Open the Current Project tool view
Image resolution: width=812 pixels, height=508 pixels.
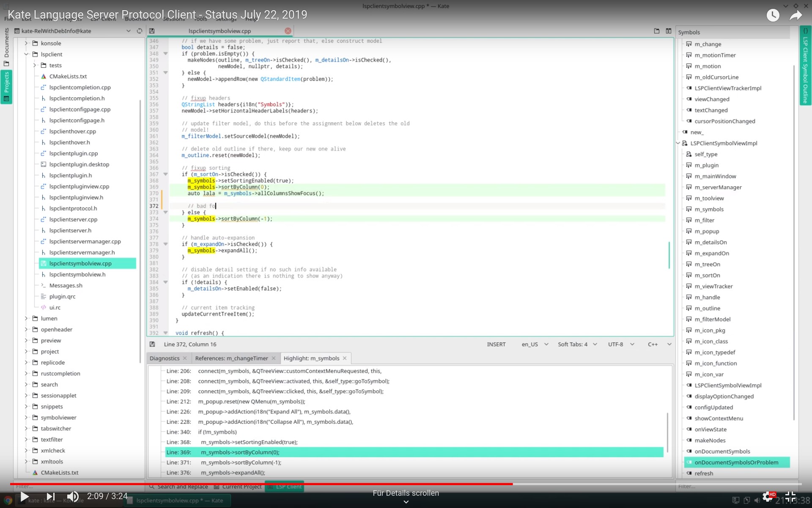click(x=237, y=486)
